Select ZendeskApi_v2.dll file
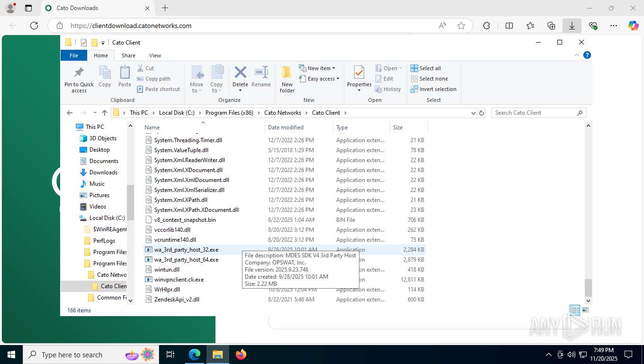 point(177,300)
